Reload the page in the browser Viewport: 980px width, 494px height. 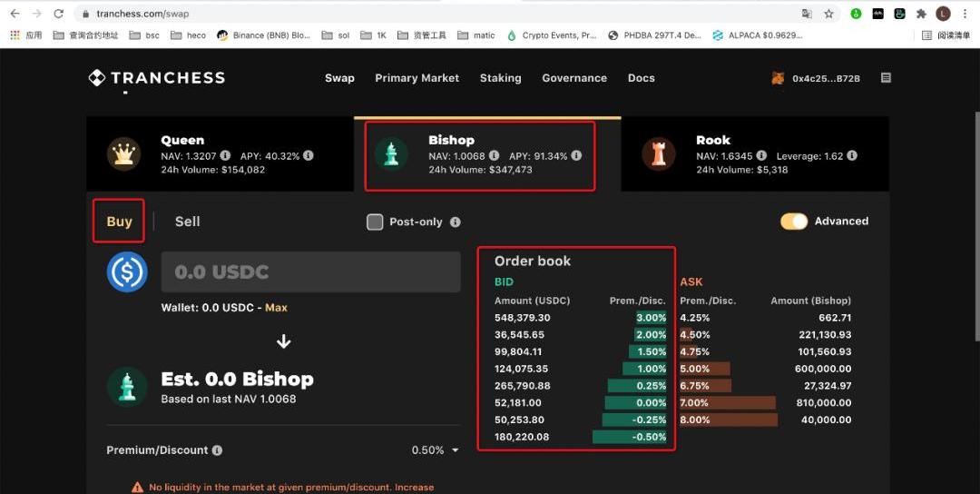[x=59, y=14]
